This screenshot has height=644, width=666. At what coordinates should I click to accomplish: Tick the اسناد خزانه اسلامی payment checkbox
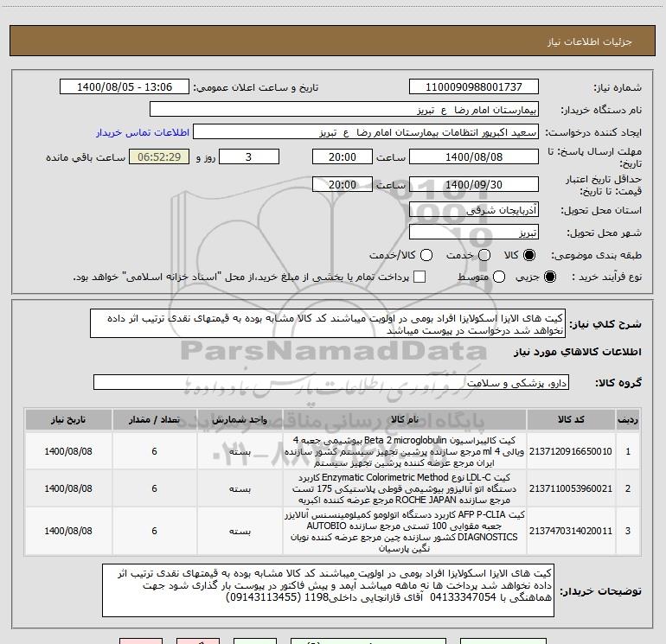pos(419,277)
